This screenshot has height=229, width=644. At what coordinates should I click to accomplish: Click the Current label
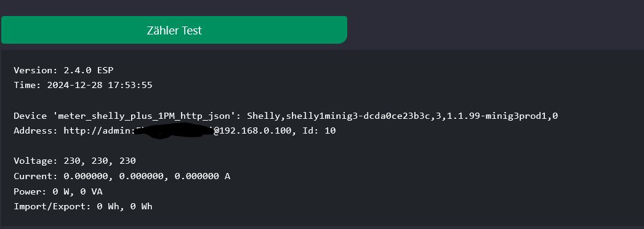pyautogui.click(x=36, y=176)
